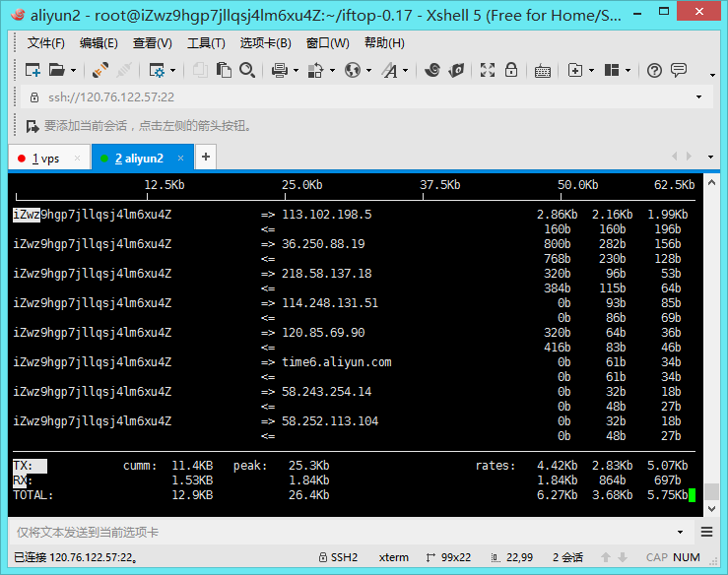
Task: Open the 工具(T) menu
Action: click(206, 43)
